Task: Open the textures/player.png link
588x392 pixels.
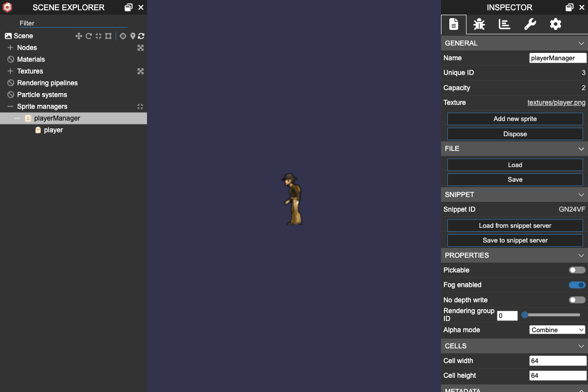Action: [556, 102]
